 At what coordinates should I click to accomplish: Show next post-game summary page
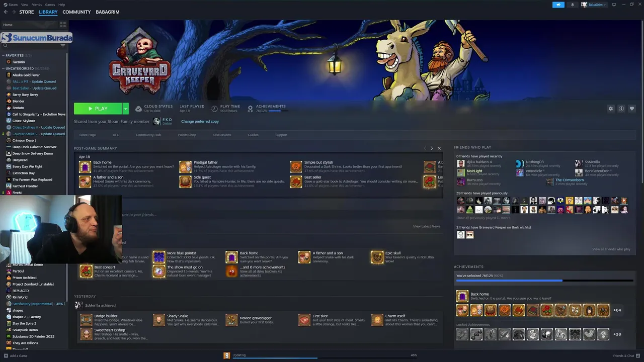[x=431, y=148]
